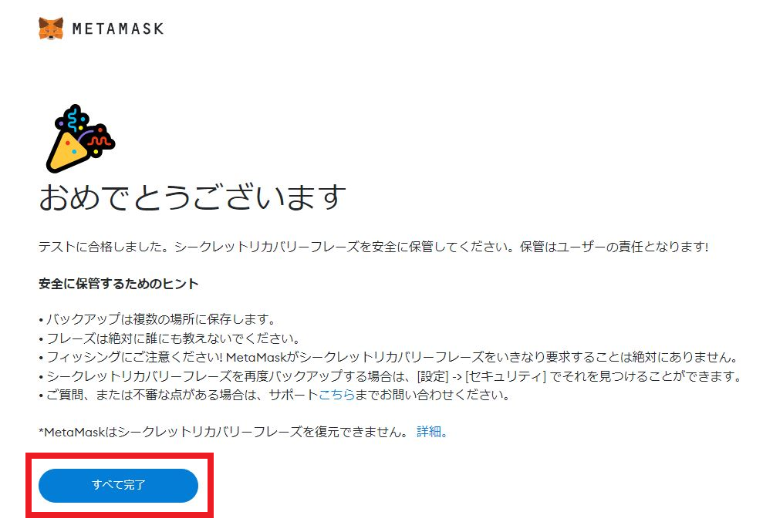Click the ご質問、または不審な点 hint line
The image size is (763, 532).
click(x=275, y=395)
